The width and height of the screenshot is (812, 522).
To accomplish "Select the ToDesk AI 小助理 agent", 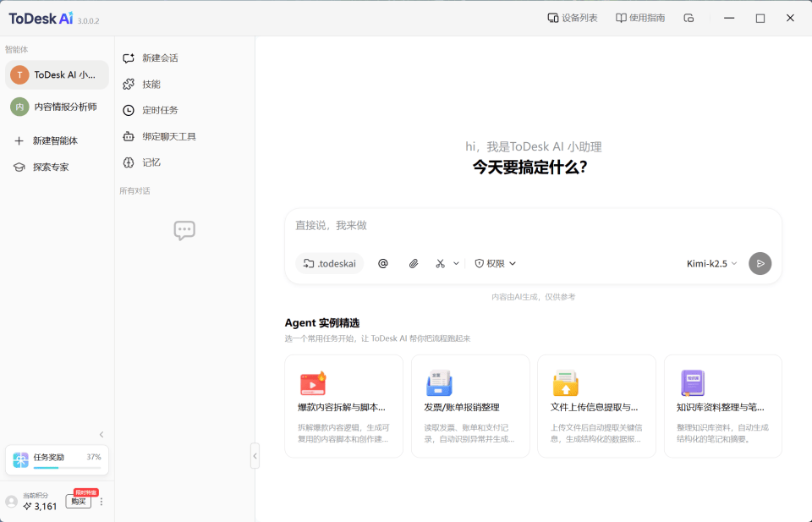I will click(x=57, y=75).
